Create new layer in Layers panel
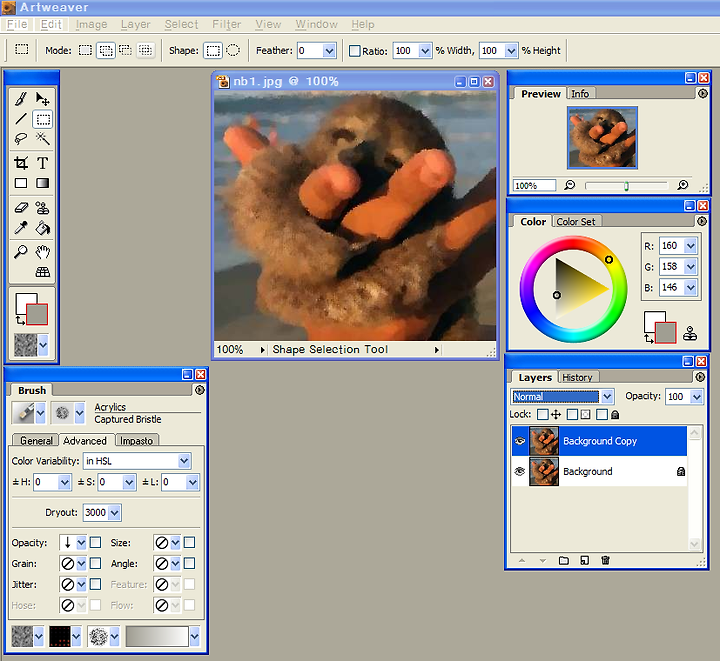720x661 pixels. pos(585,560)
